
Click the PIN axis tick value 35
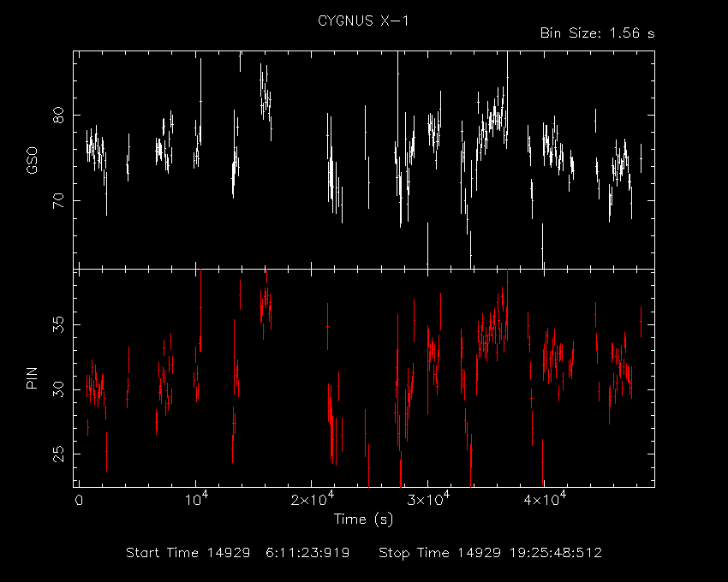[x=58, y=324]
